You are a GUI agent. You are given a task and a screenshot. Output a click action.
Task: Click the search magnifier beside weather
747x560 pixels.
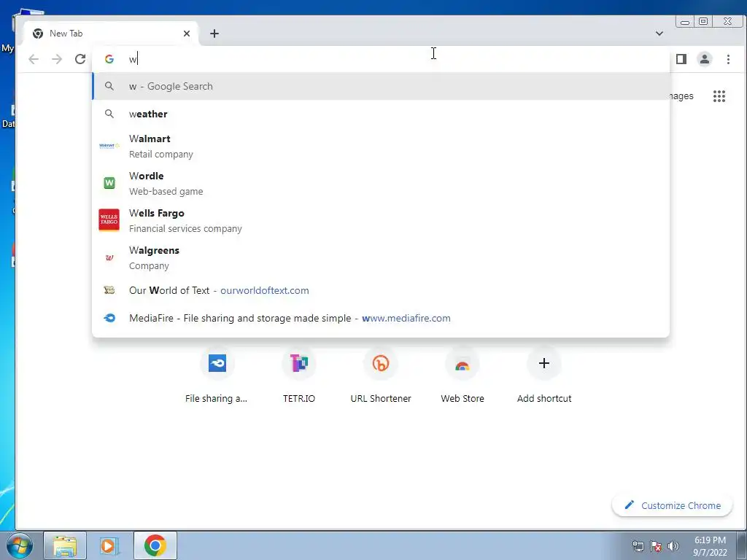[109, 114]
